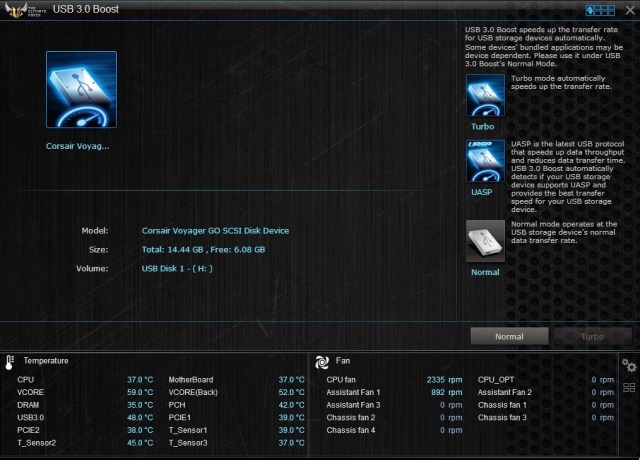The height and width of the screenshot is (460, 640).
Task: Click the thermometer Temperature icon
Action: 10,362
